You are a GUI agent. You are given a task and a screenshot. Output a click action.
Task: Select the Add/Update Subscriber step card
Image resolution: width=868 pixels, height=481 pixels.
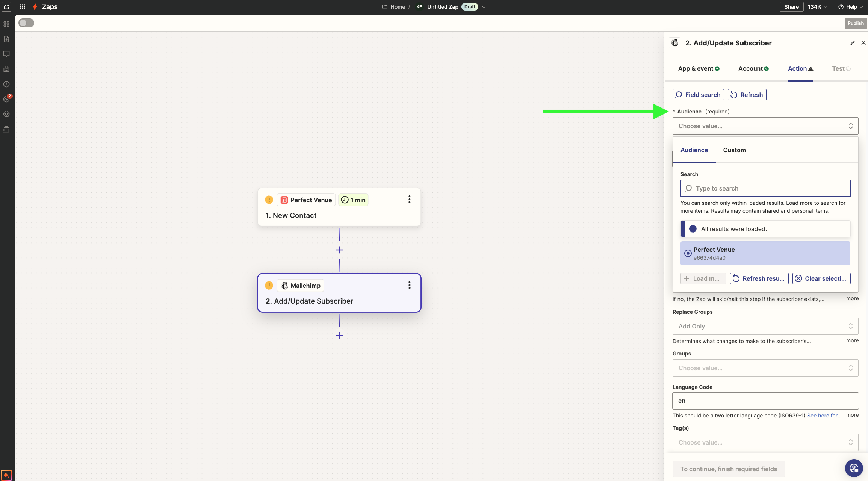point(339,293)
